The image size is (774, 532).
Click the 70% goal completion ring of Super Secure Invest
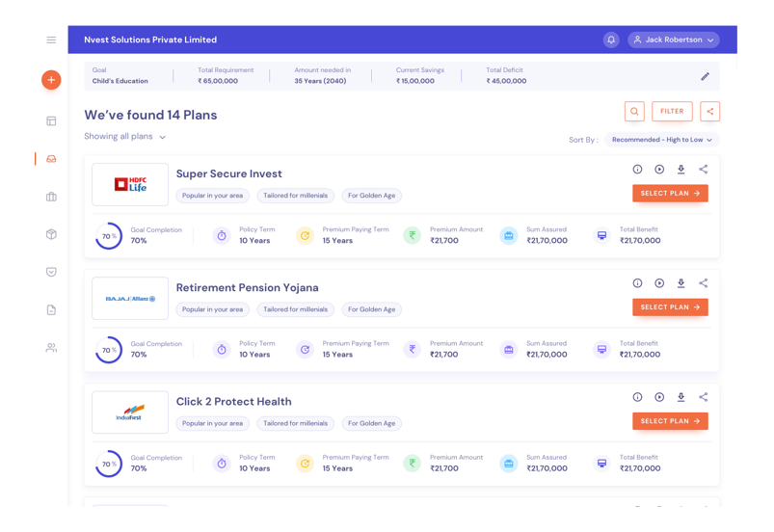109,236
